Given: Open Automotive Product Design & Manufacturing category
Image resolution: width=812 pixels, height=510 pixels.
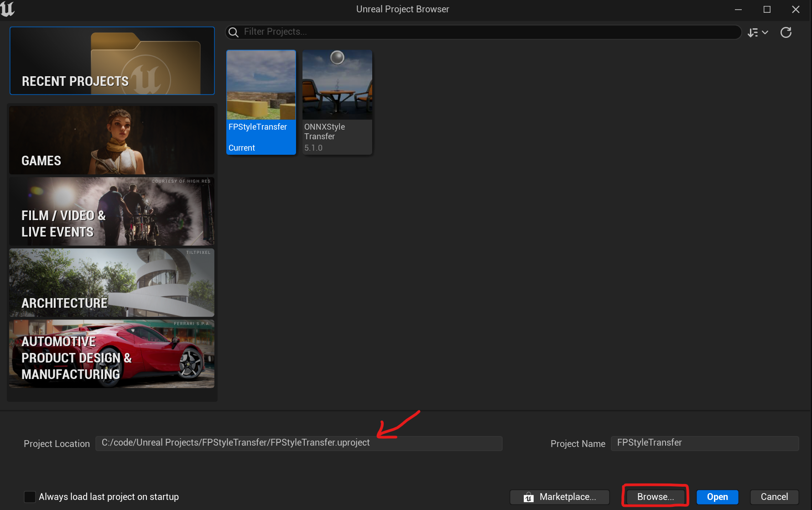Looking at the screenshot, I should [112, 354].
